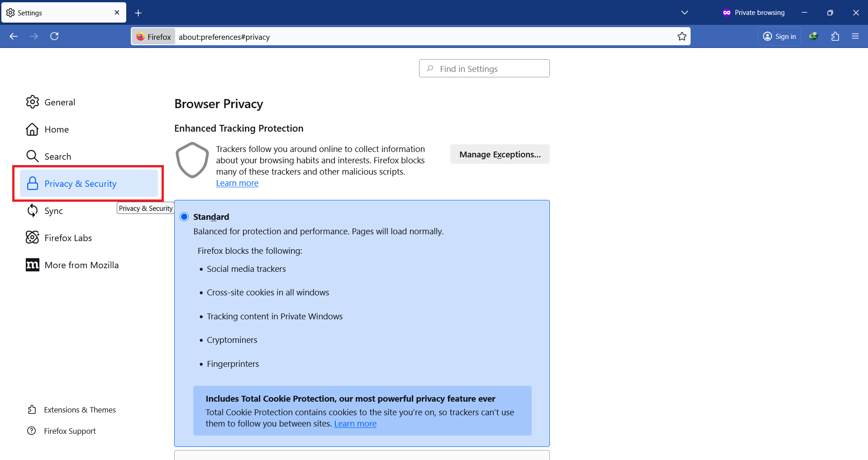Open Learn more link for Total Cookie Protection
This screenshot has height=460, width=868.
(355, 424)
